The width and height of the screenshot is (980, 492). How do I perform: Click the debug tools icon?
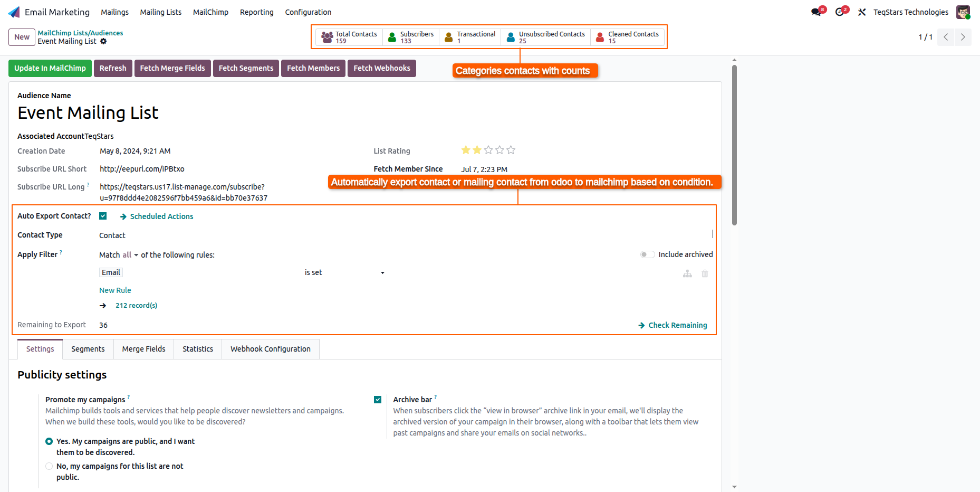862,12
